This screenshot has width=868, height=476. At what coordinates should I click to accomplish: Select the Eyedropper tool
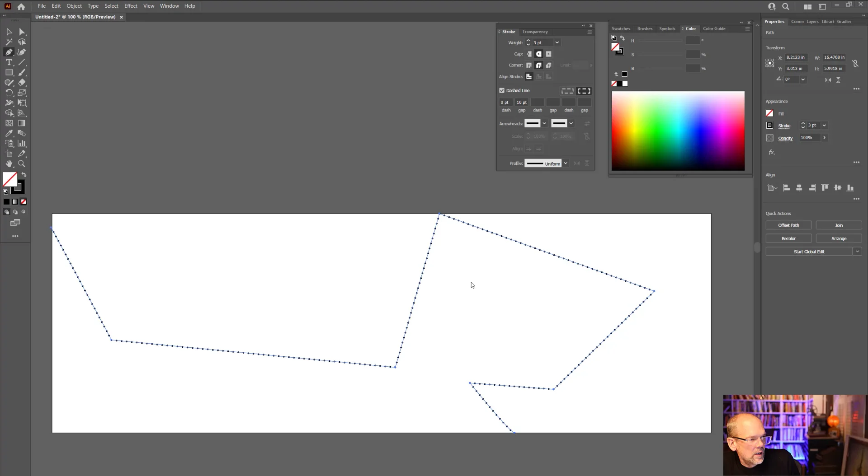click(x=9, y=133)
